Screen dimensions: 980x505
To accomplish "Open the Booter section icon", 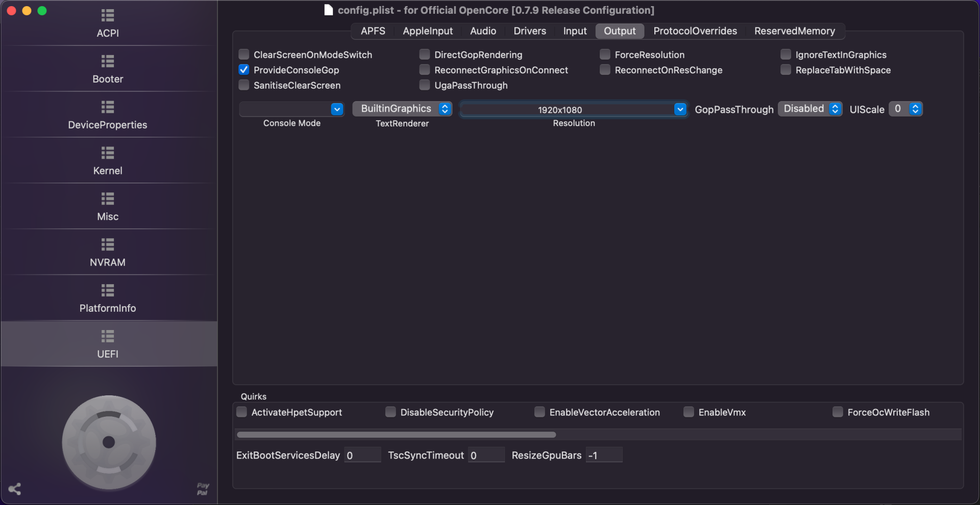I will point(108,62).
